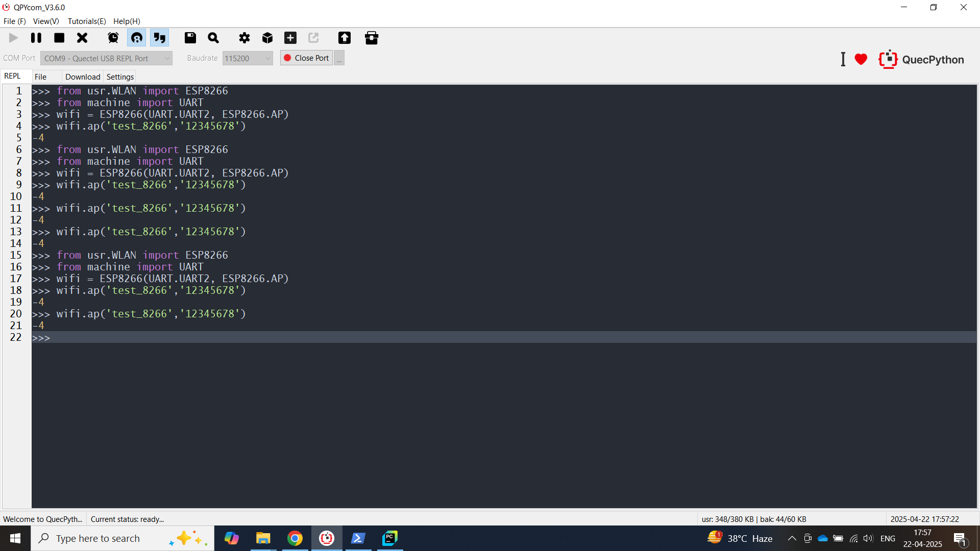Click the floppy disk save icon
The height and width of the screenshot is (551, 980).
tap(190, 38)
